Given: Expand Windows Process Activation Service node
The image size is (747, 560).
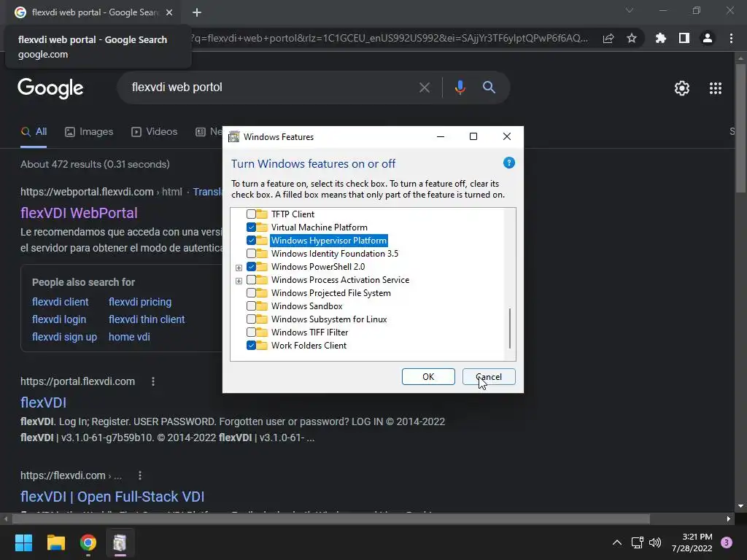Looking at the screenshot, I should 239,281.
